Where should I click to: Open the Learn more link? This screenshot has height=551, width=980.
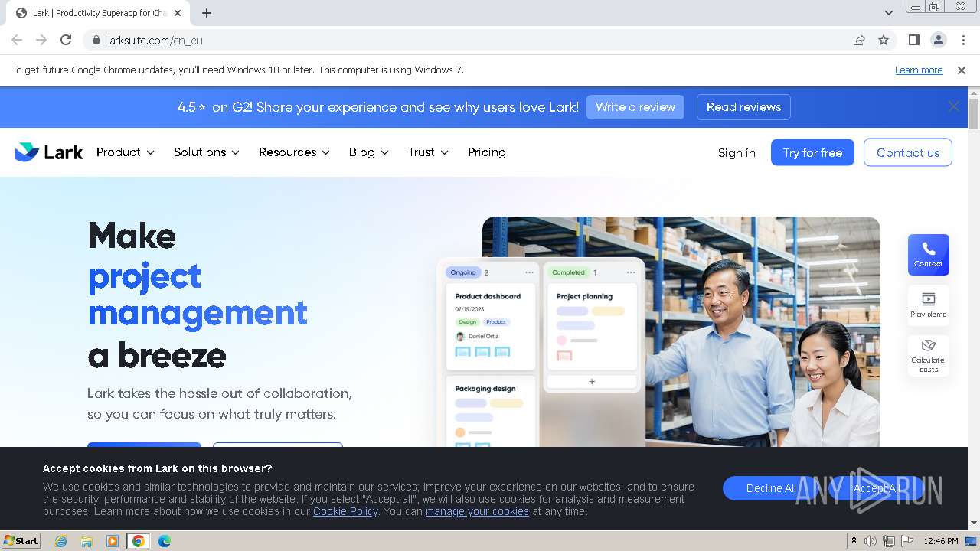(x=919, y=70)
